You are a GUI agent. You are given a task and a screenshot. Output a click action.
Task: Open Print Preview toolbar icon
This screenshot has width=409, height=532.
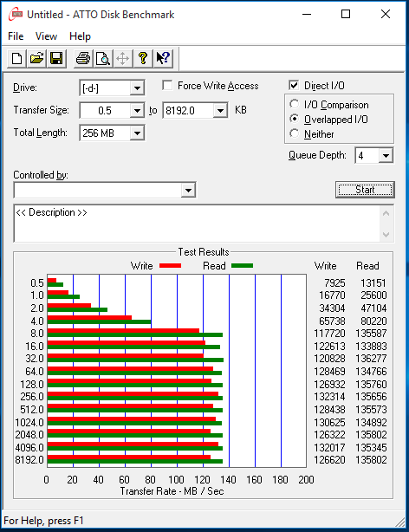pos(103,58)
